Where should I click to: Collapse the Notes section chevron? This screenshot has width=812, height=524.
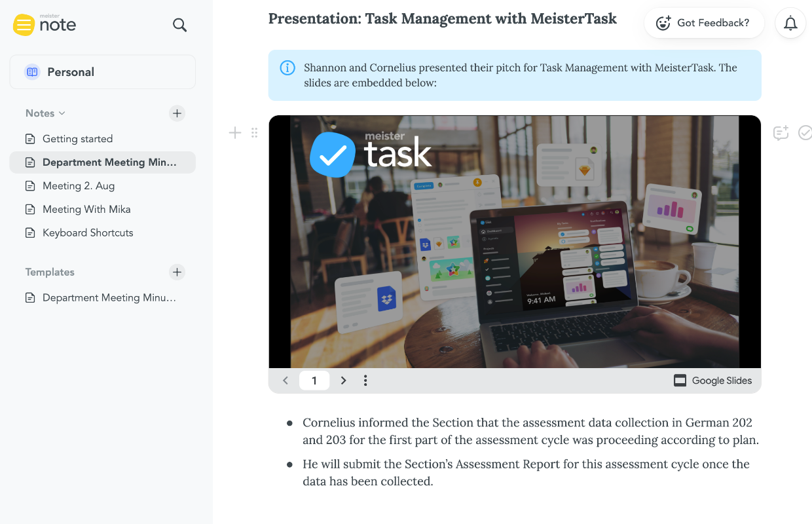[62, 113]
